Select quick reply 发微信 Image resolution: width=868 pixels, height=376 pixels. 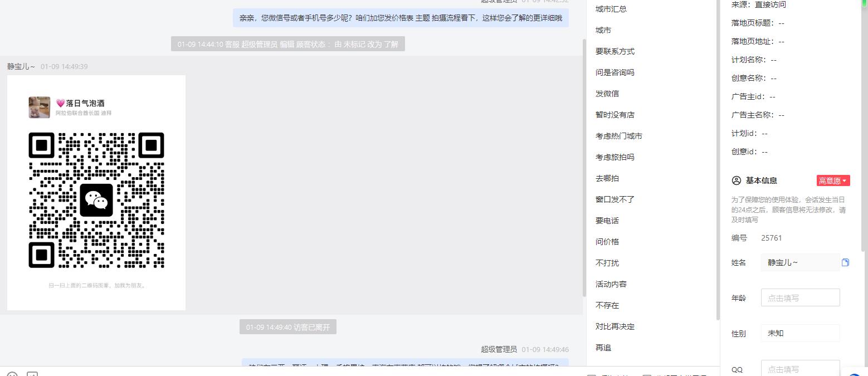click(607, 94)
